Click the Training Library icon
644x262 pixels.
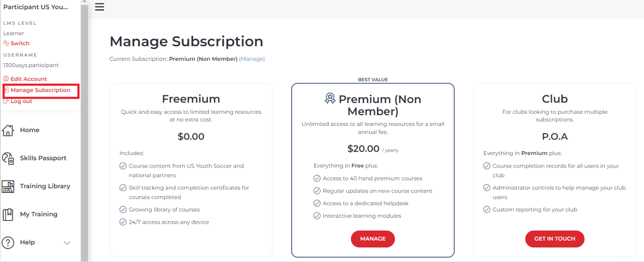click(x=8, y=186)
